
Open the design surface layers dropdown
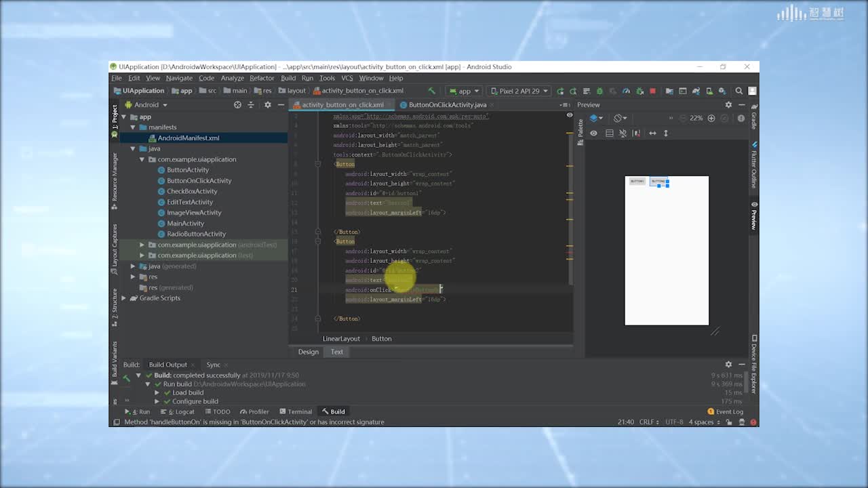(596, 118)
